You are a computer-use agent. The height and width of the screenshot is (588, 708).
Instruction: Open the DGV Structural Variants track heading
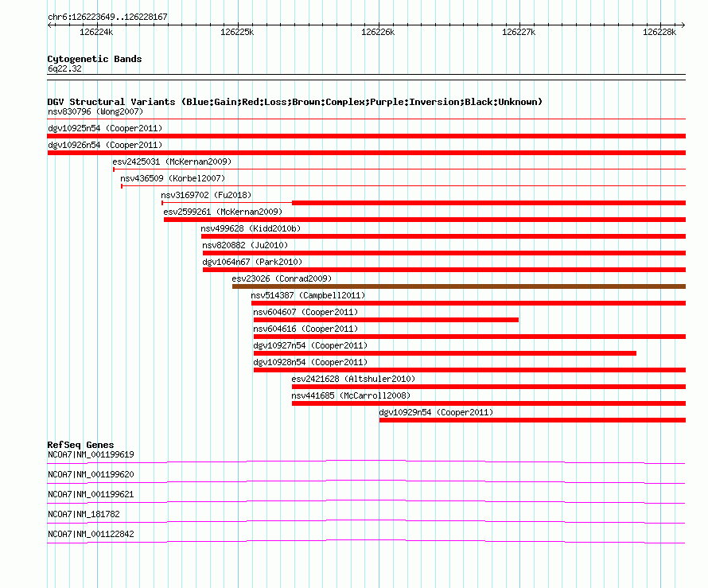(x=294, y=102)
